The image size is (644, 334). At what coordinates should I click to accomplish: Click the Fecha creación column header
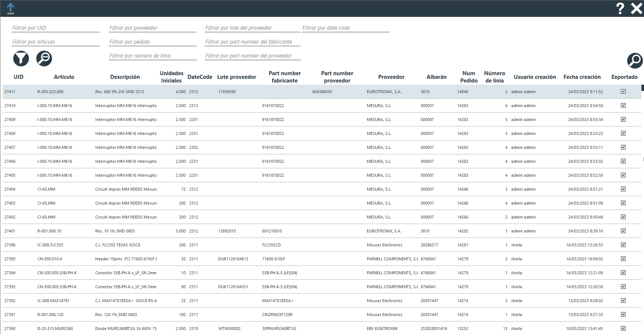point(582,77)
